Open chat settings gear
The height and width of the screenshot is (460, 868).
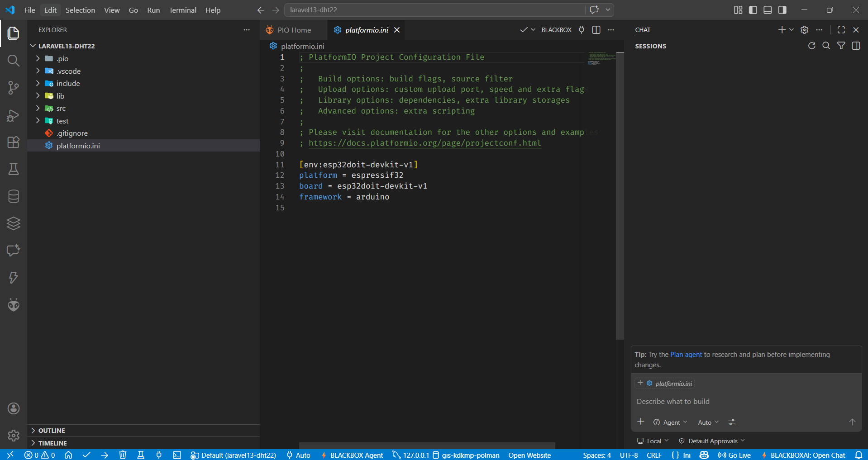[804, 30]
